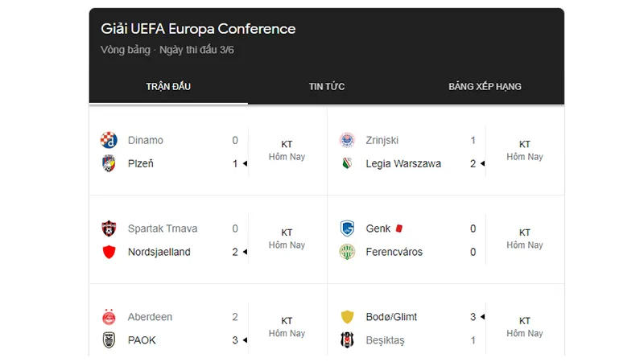
Task: Select the red Nordsjaelland shield icon
Action: click(109, 252)
